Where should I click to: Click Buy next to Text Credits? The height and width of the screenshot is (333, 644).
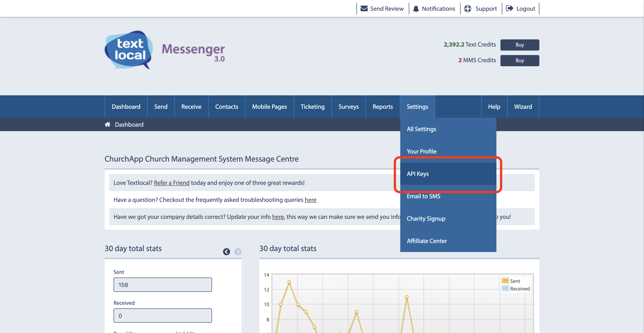tap(519, 45)
